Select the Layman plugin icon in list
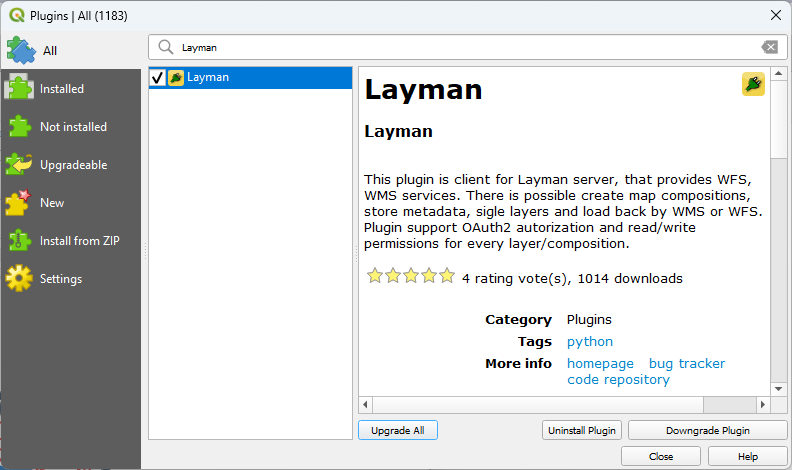The width and height of the screenshot is (792, 470). (x=176, y=78)
